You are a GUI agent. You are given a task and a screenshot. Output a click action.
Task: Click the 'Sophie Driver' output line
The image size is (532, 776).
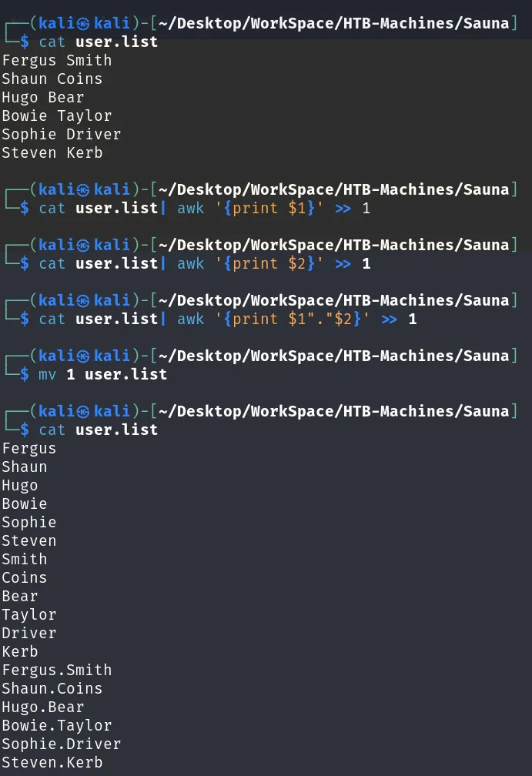click(62, 134)
